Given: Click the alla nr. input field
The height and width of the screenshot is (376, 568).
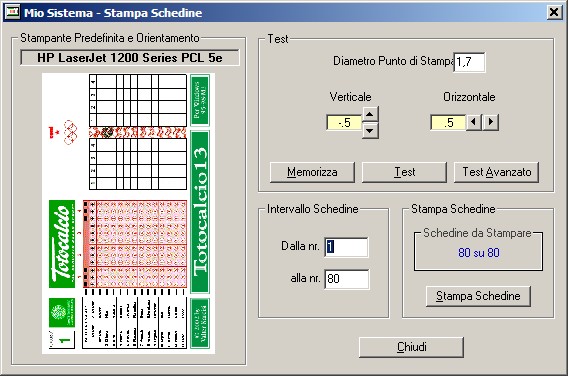Looking at the screenshot, I should tap(347, 279).
